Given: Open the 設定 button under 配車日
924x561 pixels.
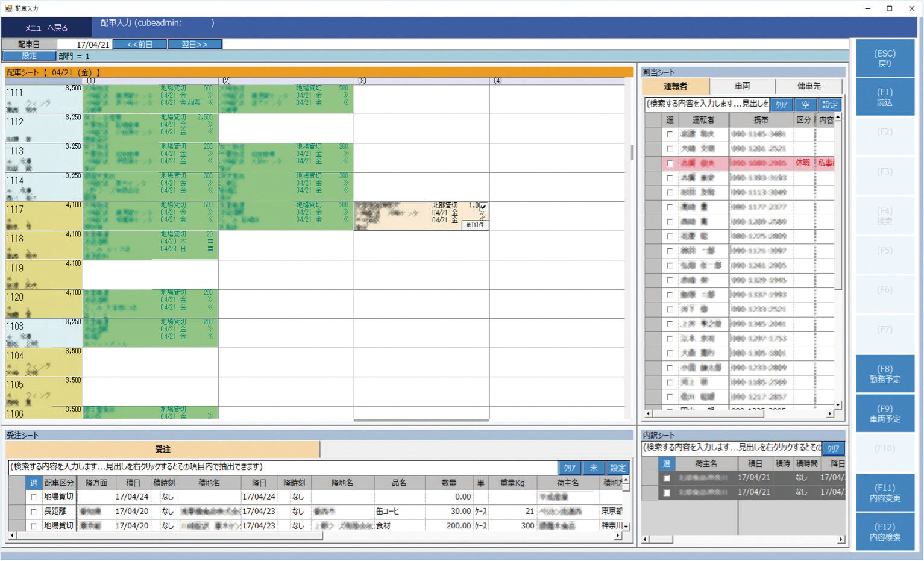Looking at the screenshot, I should [30, 56].
